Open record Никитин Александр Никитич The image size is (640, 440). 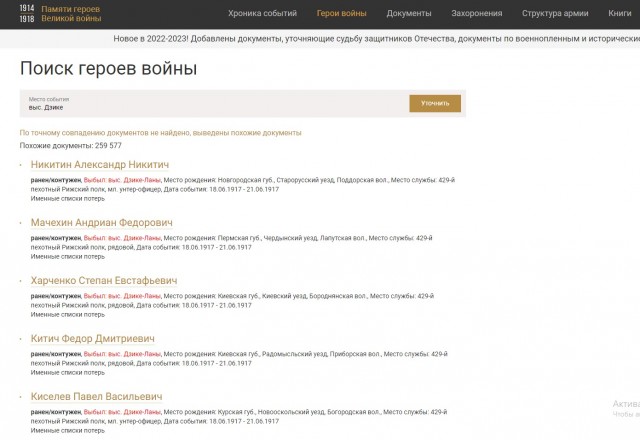coord(100,164)
